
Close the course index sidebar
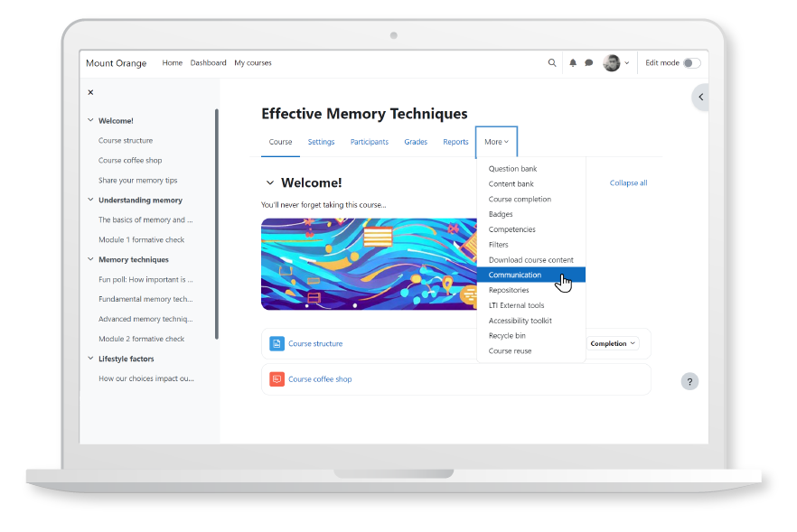90,92
